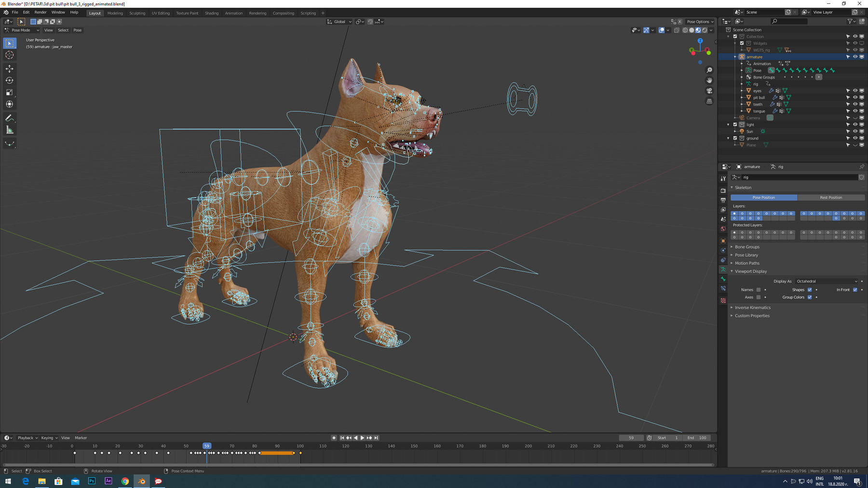Switch to the Animation workspace tab

234,13
